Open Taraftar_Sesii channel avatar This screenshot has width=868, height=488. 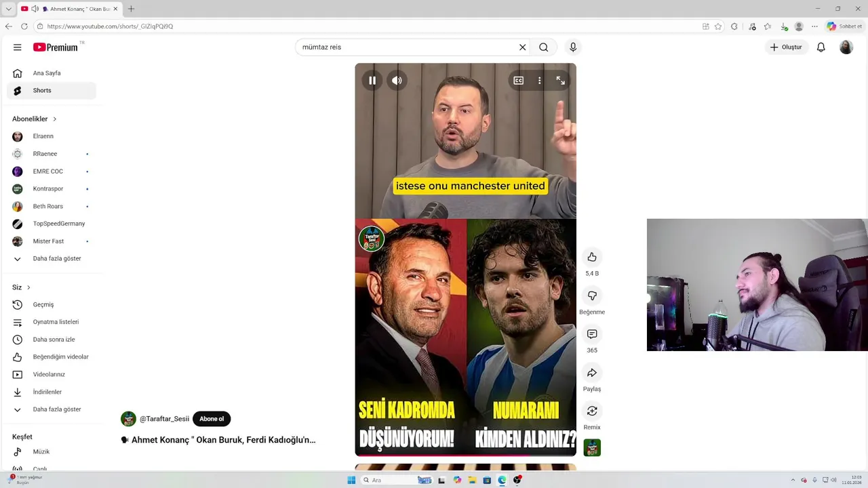pyautogui.click(x=128, y=419)
